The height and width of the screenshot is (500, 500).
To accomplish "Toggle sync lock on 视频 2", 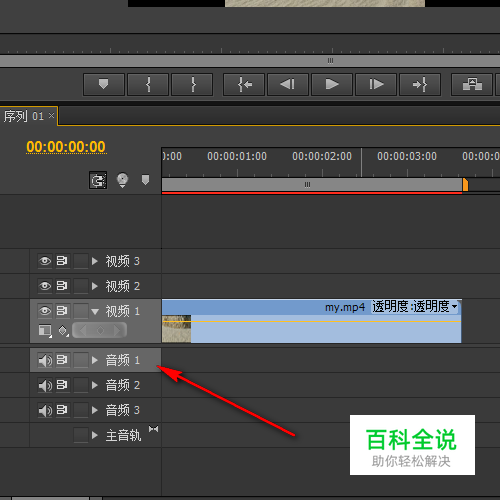I will 62,286.
